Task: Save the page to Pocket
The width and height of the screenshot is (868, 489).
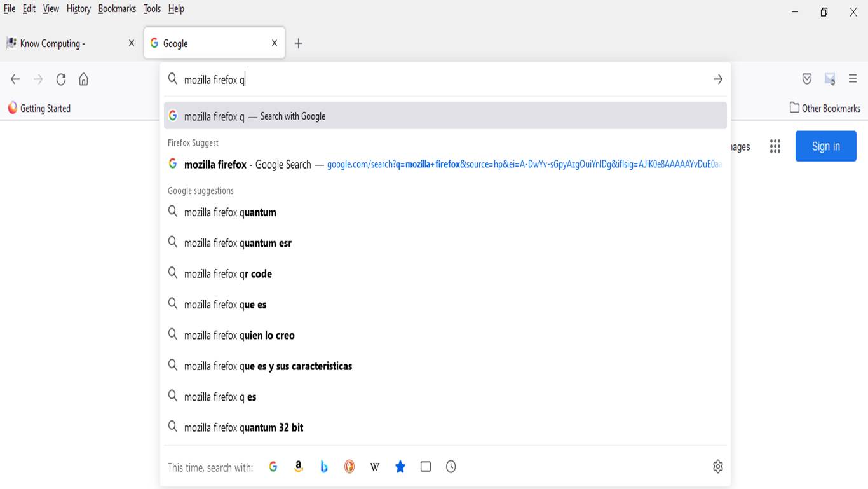Action: [x=806, y=79]
